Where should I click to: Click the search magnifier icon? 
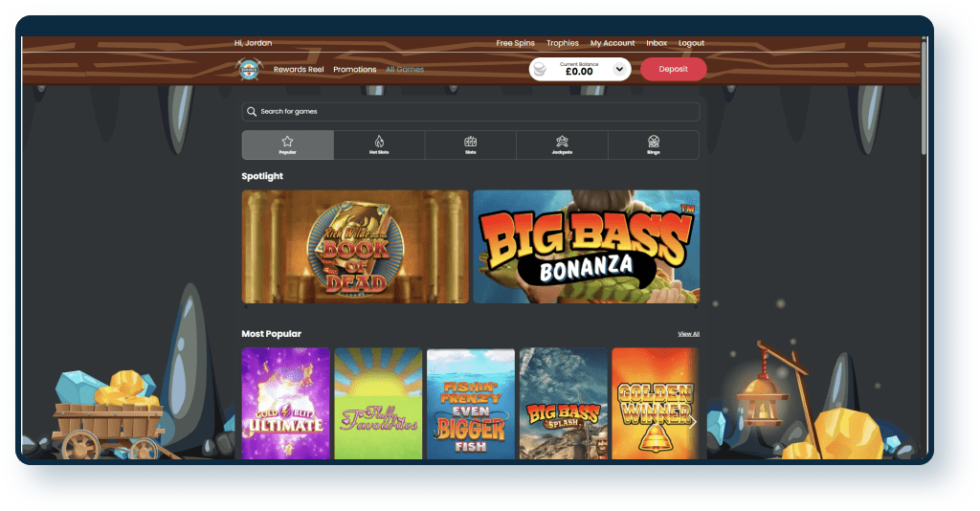point(252,112)
